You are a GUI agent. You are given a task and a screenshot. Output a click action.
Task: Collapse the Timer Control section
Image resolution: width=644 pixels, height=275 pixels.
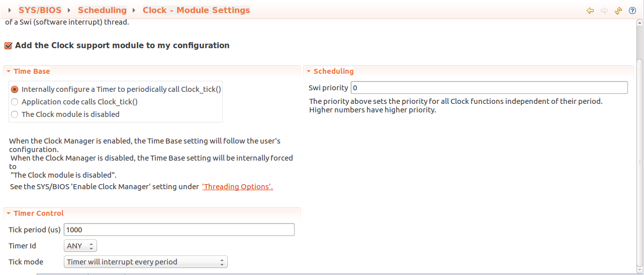pyautogui.click(x=9, y=213)
